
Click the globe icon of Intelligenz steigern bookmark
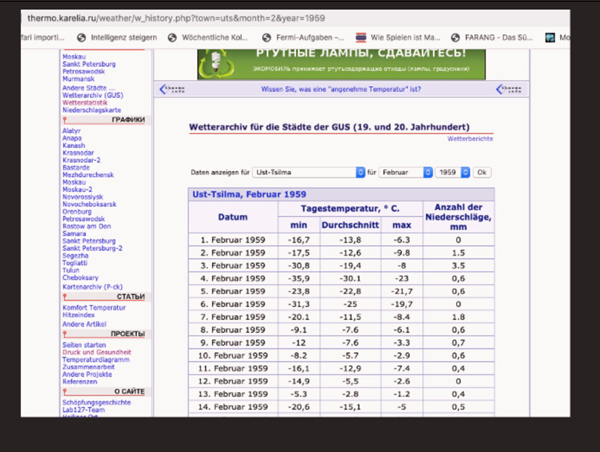81,38
